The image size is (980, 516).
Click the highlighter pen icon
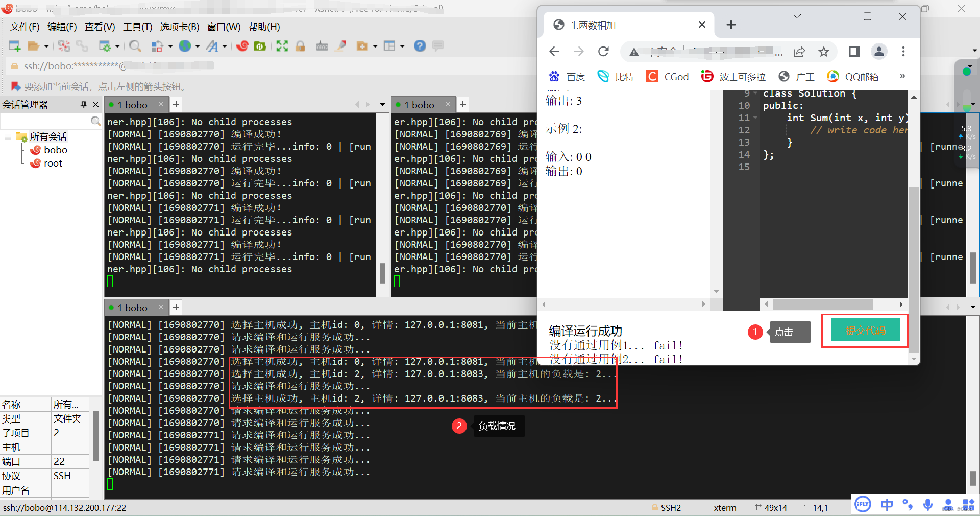point(340,46)
